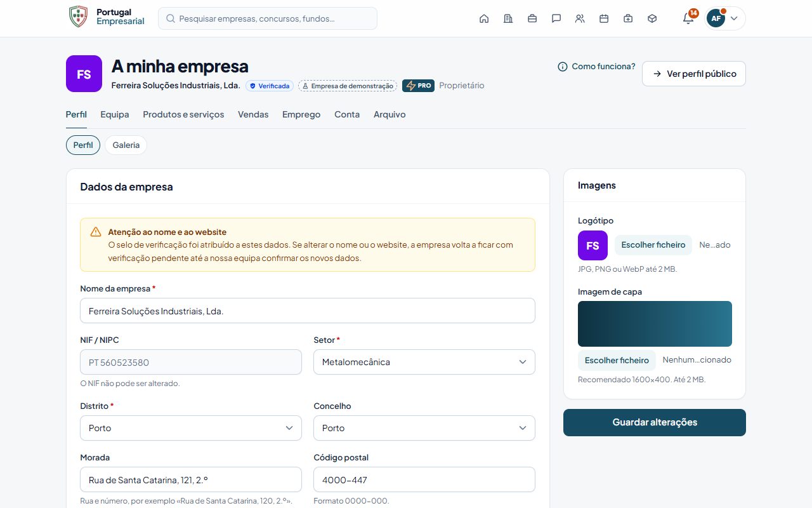The image size is (812, 508).
Task: Save with Guardar alterações button
Action: [x=655, y=422]
